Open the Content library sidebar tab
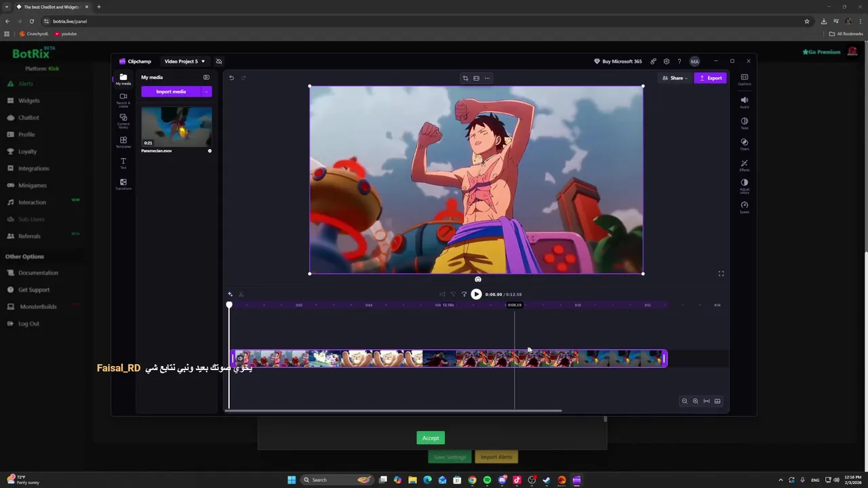The height and width of the screenshot is (488, 868). [x=123, y=121]
